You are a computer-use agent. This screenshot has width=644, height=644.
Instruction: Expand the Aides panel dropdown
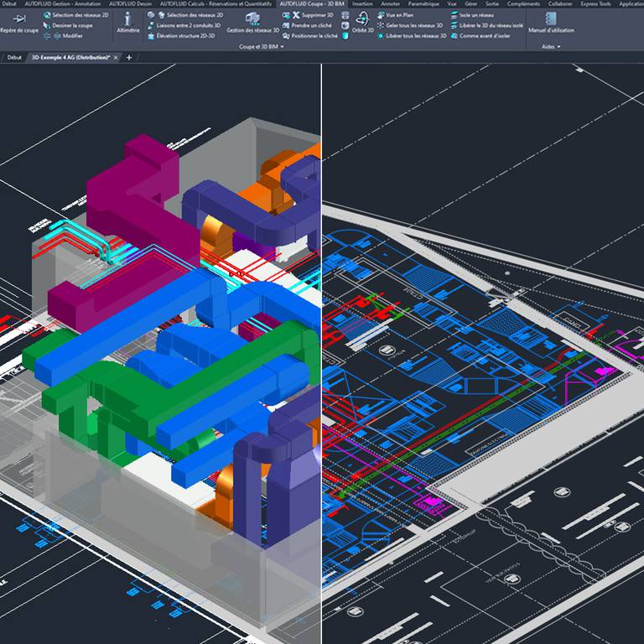click(551, 47)
